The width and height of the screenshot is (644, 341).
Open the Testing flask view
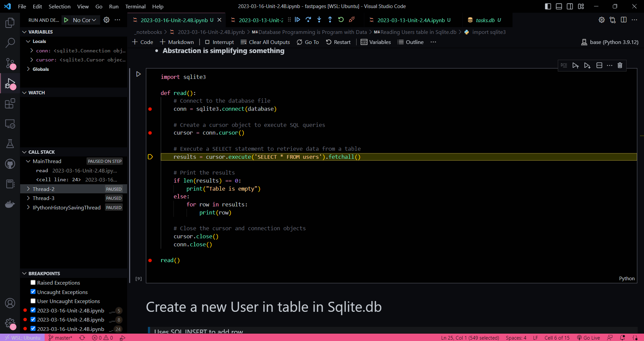[x=10, y=144]
